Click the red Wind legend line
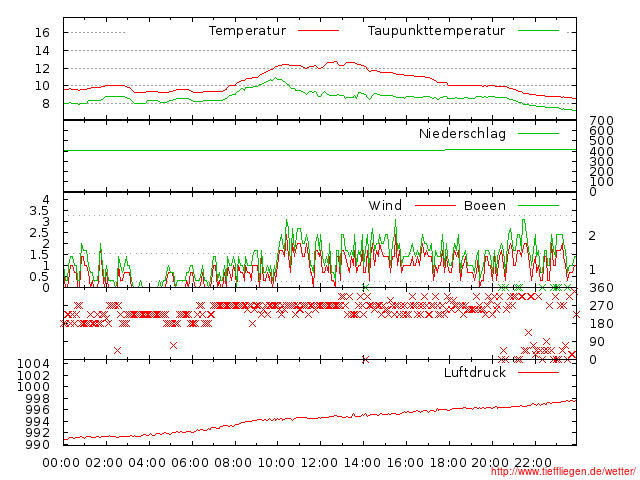This screenshot has height=480, width=640. pos(435,205)
